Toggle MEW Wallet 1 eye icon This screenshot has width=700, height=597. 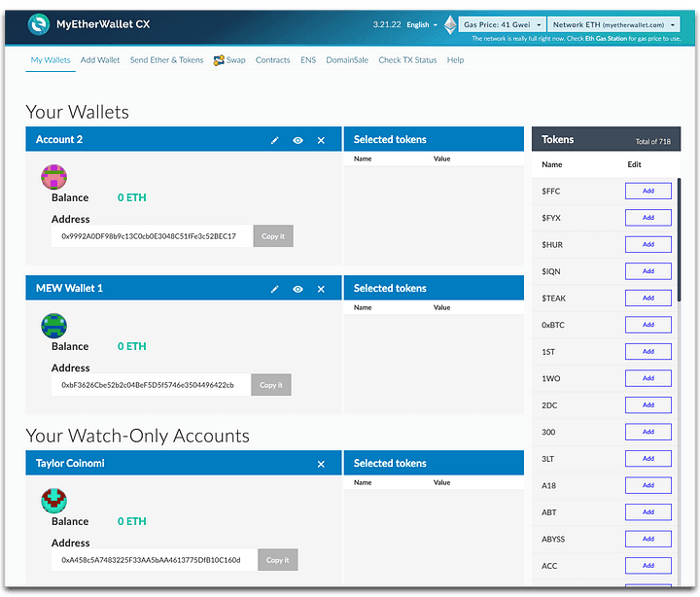click(297, 289)
